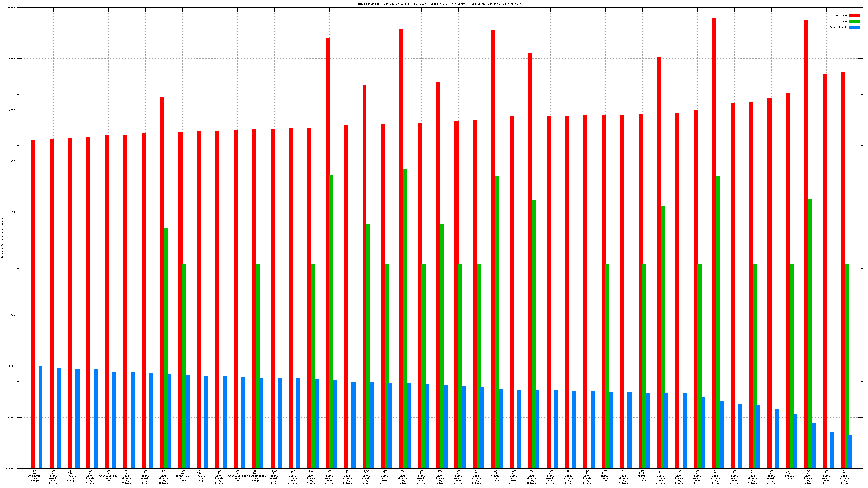This screenshot has height=488, width=868.
Task: Click the blue Score (0..1) legend swatch
Action: tap(854, 27)
